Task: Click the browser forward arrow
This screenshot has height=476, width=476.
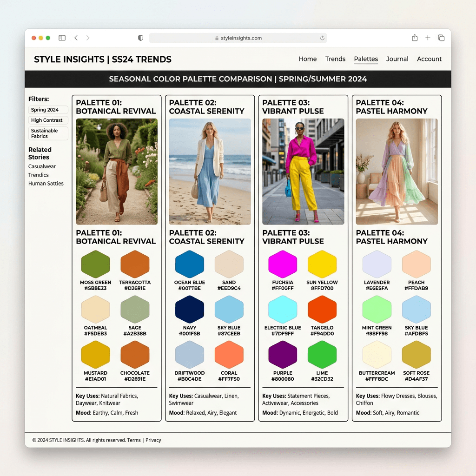Action: point(88,38)
